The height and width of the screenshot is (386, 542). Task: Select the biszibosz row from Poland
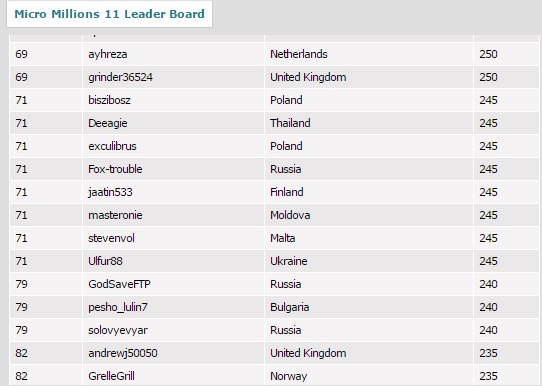tap(274, 100)
